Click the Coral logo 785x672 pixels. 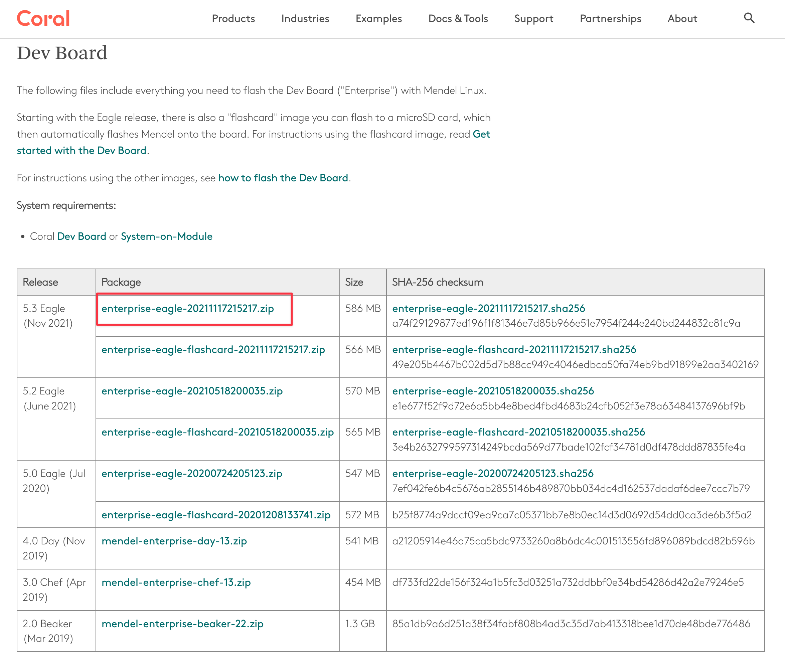coord(43,18)
